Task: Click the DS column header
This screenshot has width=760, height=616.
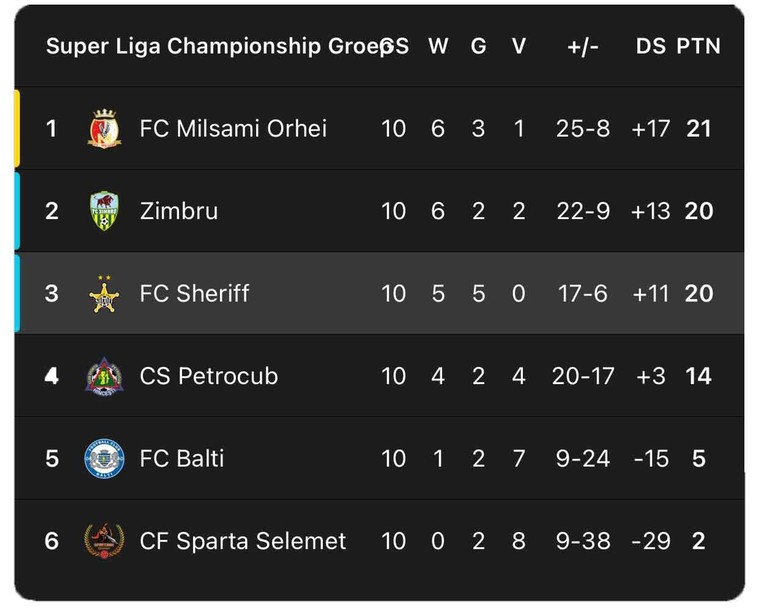Action: pos(650,47)
